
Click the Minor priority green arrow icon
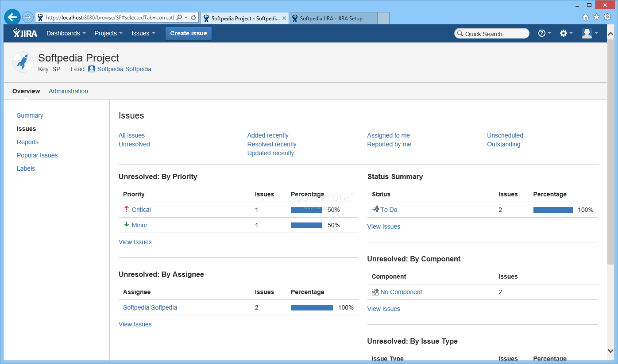click(127, 225)
